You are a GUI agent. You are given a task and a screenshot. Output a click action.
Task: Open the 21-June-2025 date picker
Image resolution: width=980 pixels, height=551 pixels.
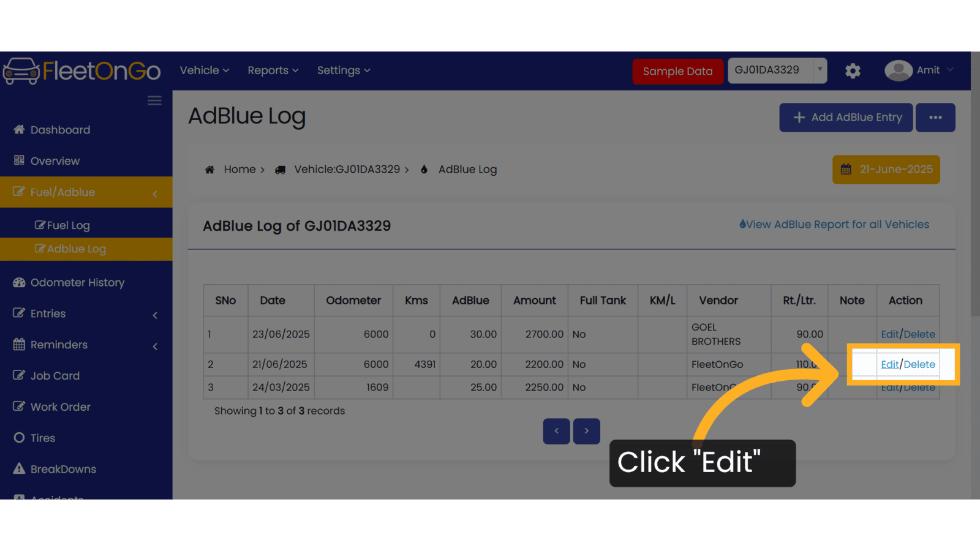[x=886, y=170]
